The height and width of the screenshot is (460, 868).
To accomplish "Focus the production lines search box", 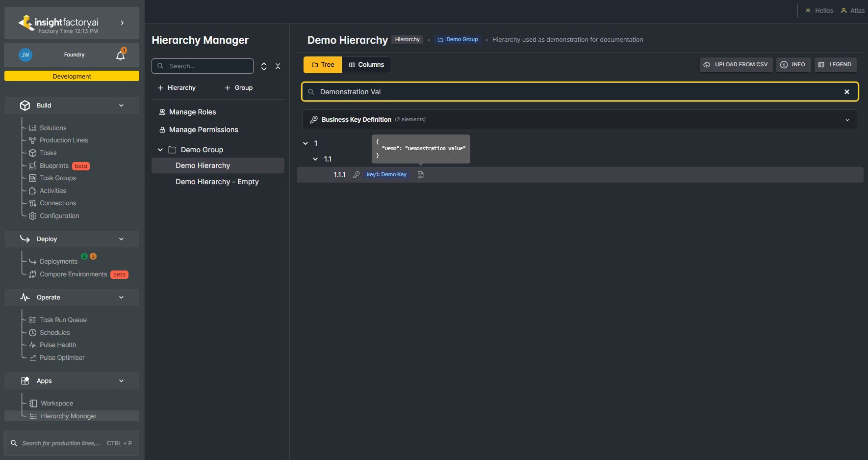I will pyautogui.click(x=72, y=443).
